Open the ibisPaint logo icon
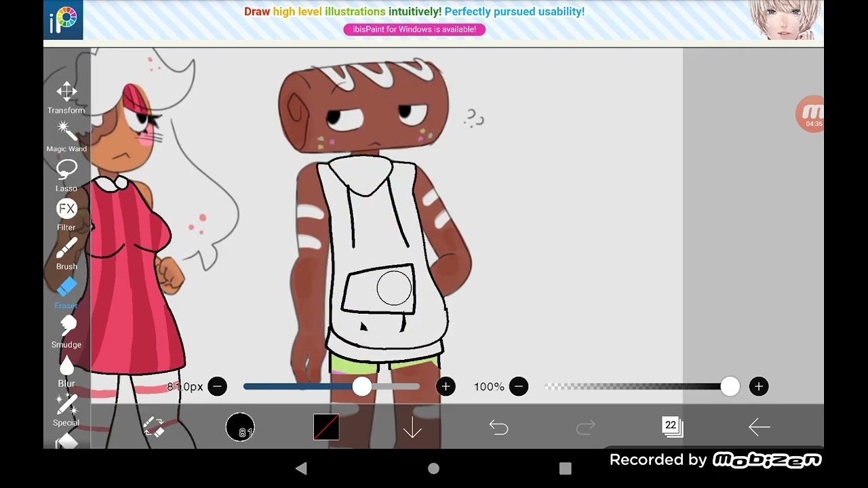 pos(64,20)
